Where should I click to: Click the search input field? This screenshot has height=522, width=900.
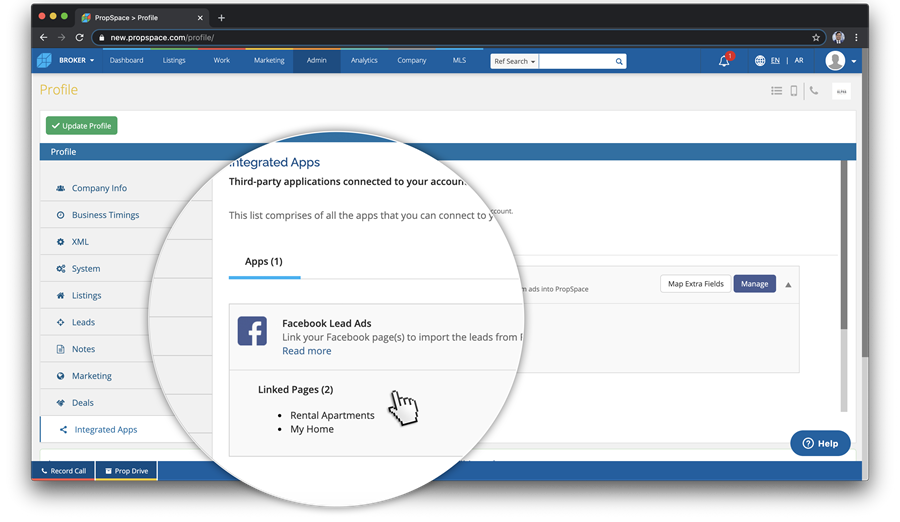click(x=576, y=61)
